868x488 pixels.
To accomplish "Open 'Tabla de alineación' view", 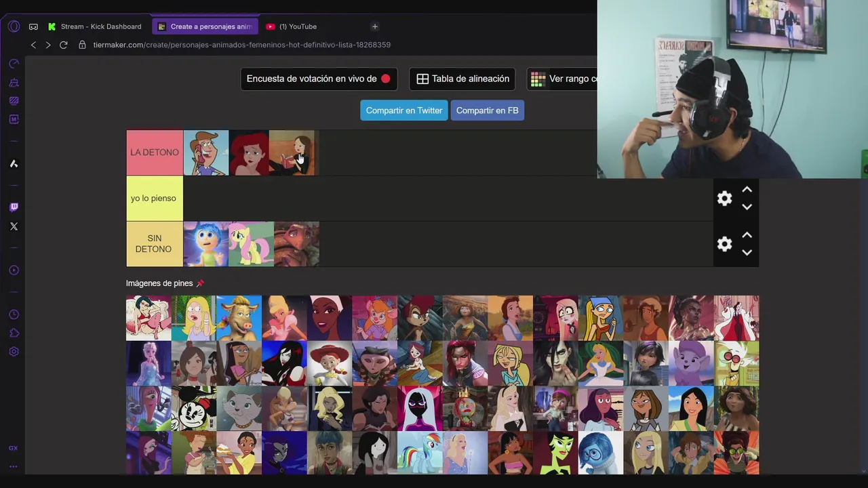I will pos(462,79).
